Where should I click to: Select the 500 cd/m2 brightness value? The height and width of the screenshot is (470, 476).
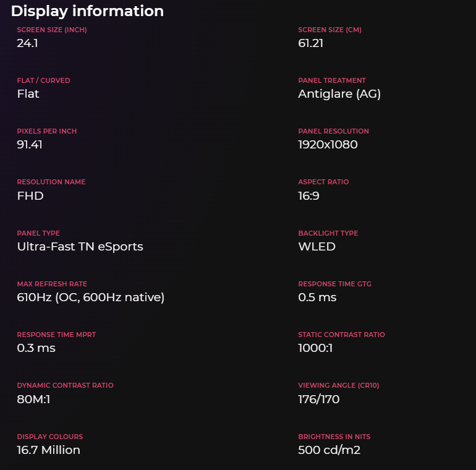click(x=329, y=450)
